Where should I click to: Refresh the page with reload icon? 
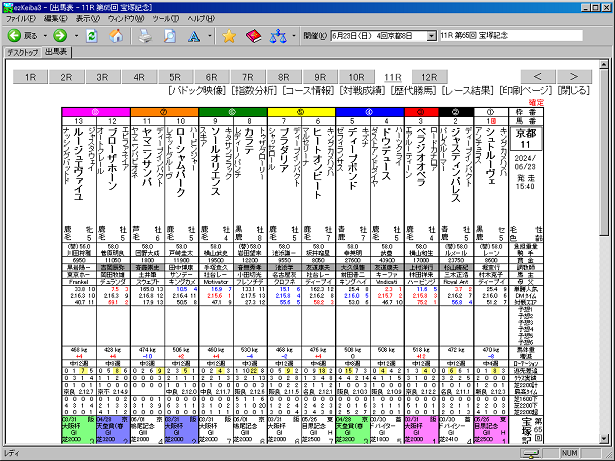click(92, 36)
